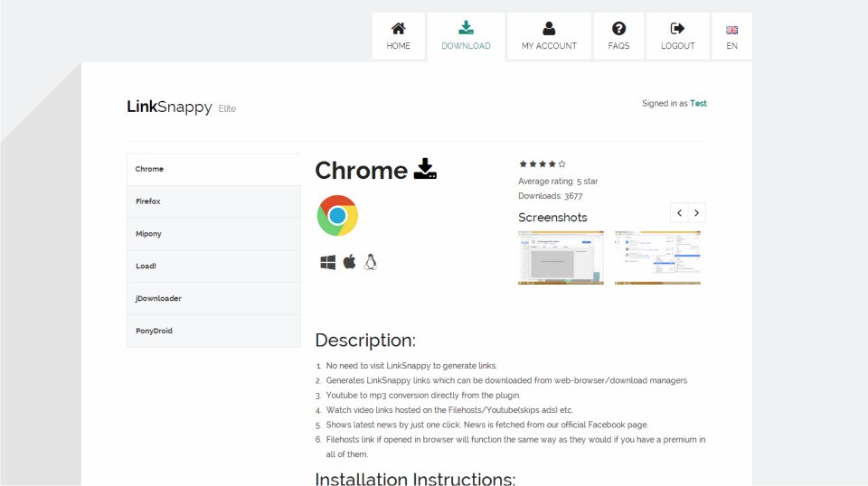Screen dimensions: 868x486
Task: Open the PonyDroid sidebar entry
Action: click(x=213, y=332)
